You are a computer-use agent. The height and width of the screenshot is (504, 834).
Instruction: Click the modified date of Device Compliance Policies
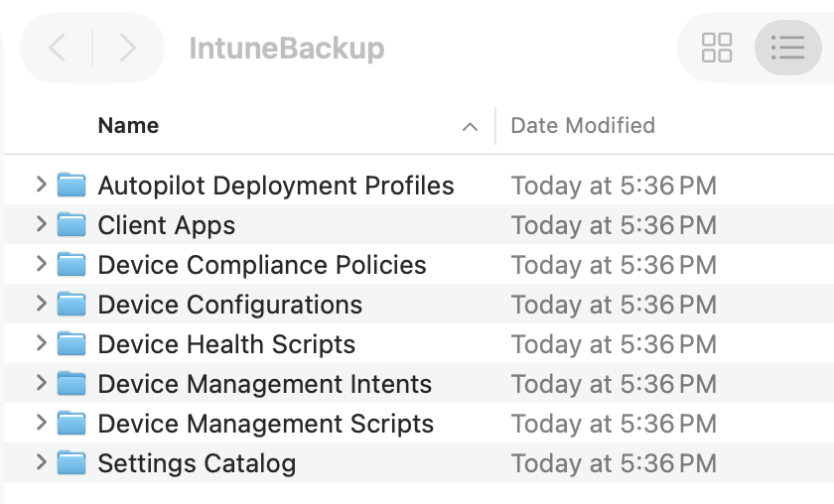614,265
